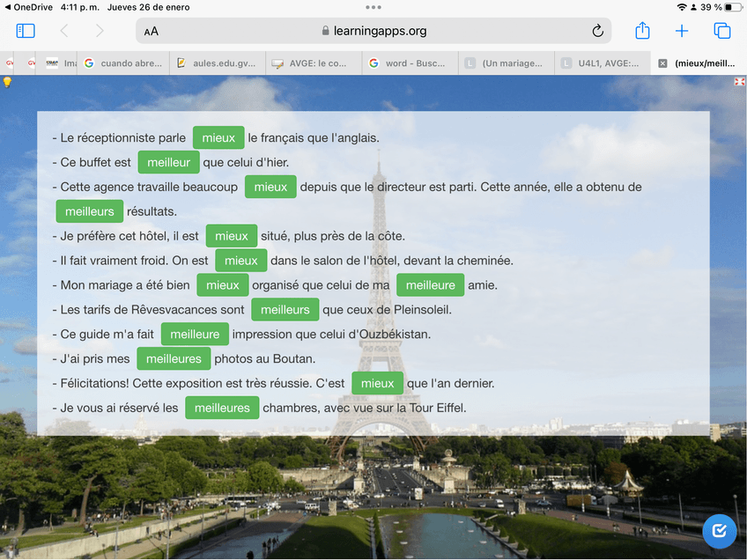Switch to 'cuando abre...' Google tab
Viewport: 747px width, 560px height.
click(x=122, y=63)
